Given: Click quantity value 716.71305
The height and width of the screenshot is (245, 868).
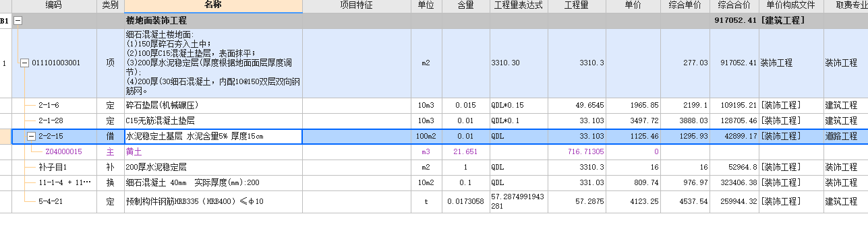Looking at the screenshot, I should pos(576,152).
